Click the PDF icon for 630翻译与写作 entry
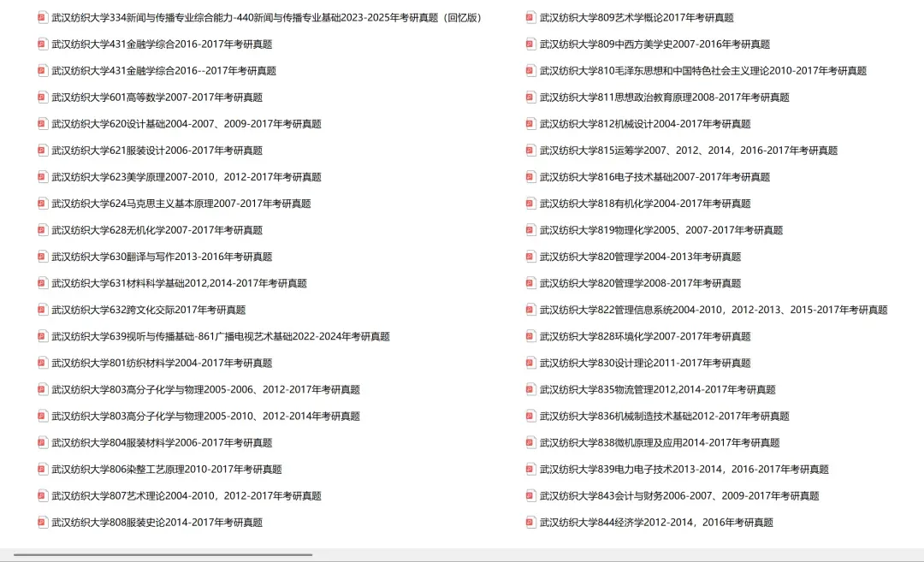The image size is (924, 562). pos(42,257)
